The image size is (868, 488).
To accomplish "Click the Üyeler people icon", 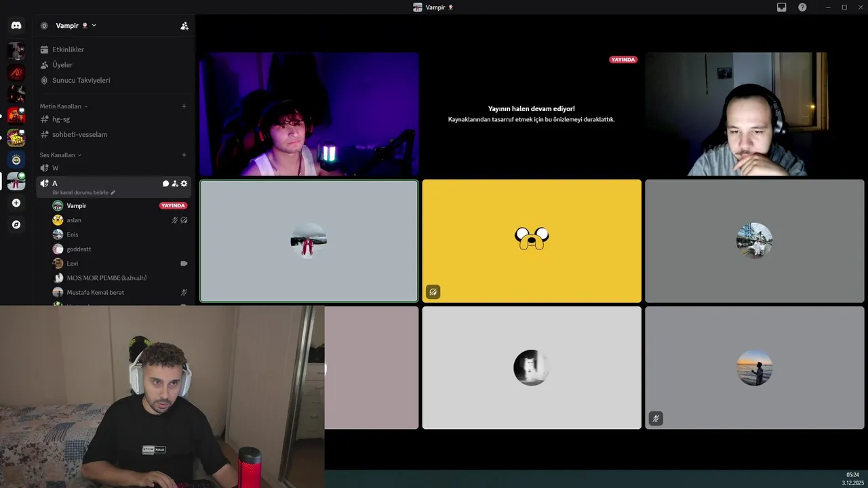I will point(45,65).
